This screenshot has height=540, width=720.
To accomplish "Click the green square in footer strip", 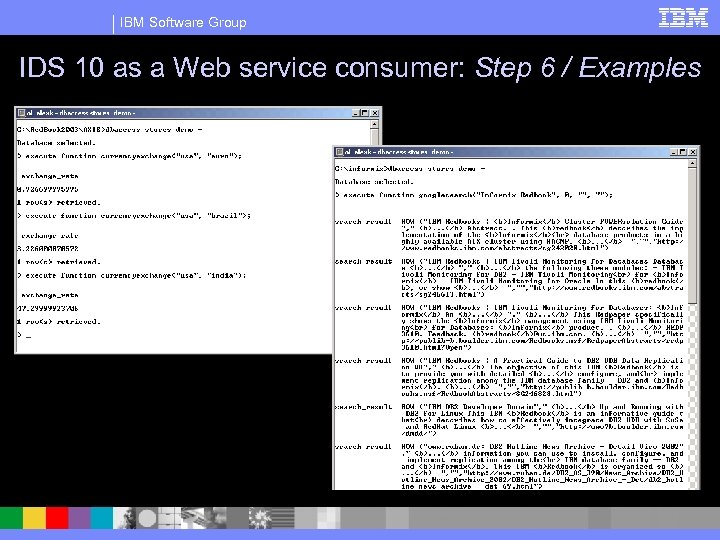I will click(11, 518).
